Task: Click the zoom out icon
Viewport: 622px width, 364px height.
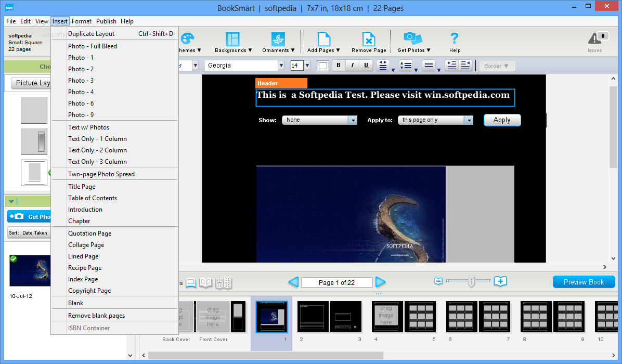Action: point(438,281)
